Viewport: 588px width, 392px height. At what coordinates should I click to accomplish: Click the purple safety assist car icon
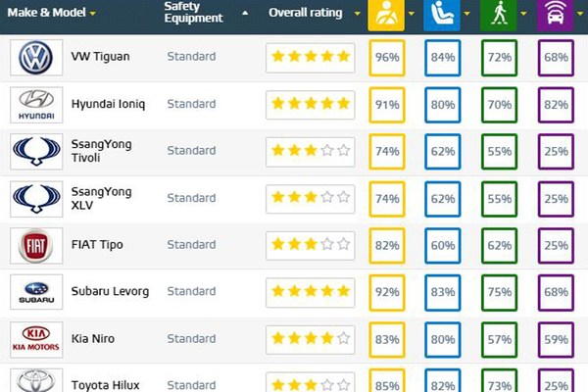click(555, 15)
